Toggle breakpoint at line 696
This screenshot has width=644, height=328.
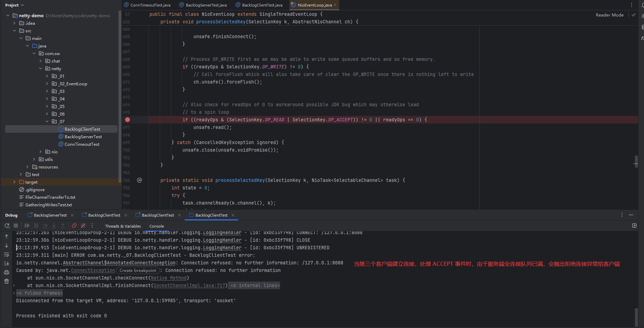coord(127,120)
